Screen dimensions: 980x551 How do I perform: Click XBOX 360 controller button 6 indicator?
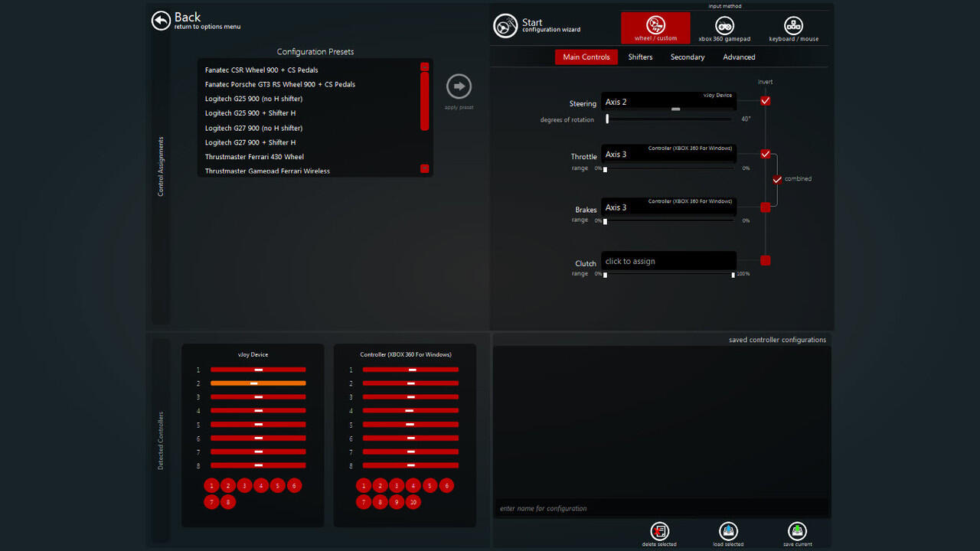pyautogui.click(x=446, y=485)
